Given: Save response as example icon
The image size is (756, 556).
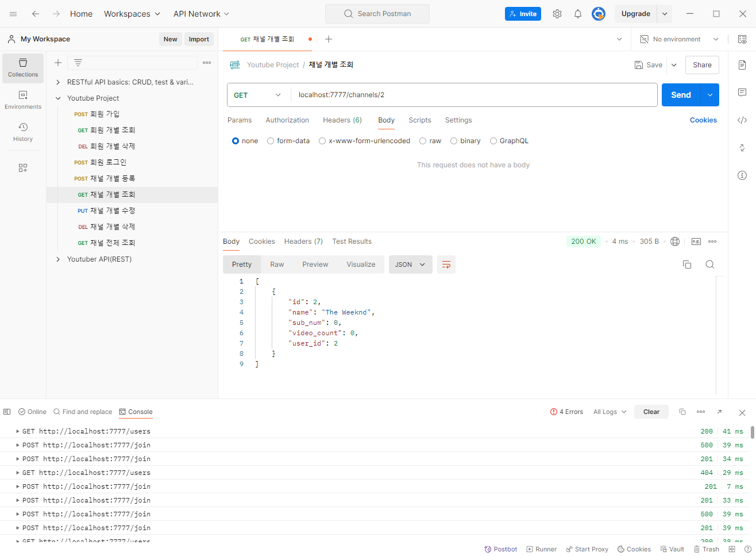Looking at the screenshot, I should point(696,241).
